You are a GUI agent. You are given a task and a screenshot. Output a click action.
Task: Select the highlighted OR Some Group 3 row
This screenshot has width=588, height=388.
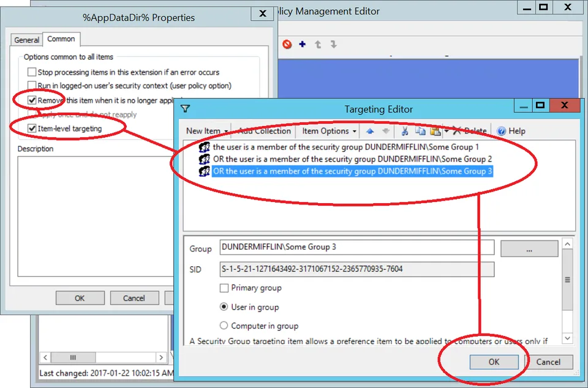(352, 171)
